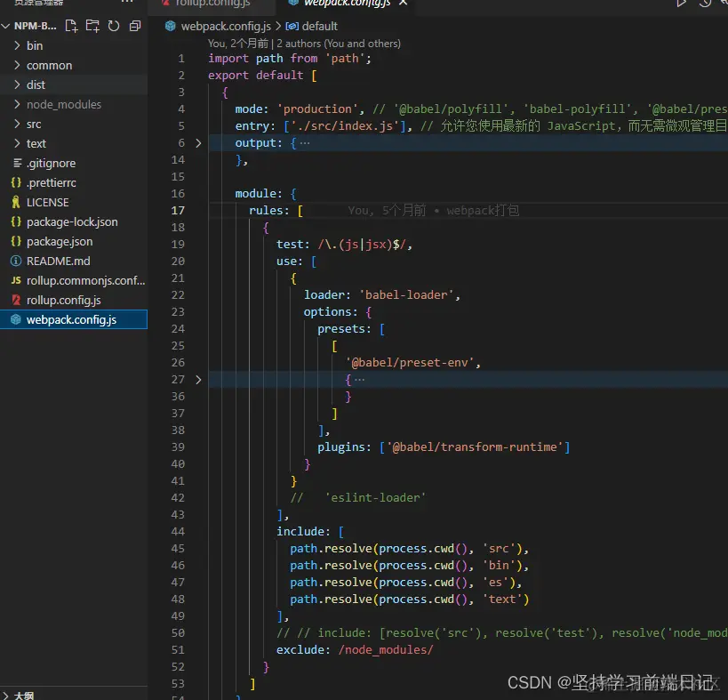Click 'src' argument on line 45
Image resolution: width=728 pixels, height=700 pixels.
[x=499, y=549]
